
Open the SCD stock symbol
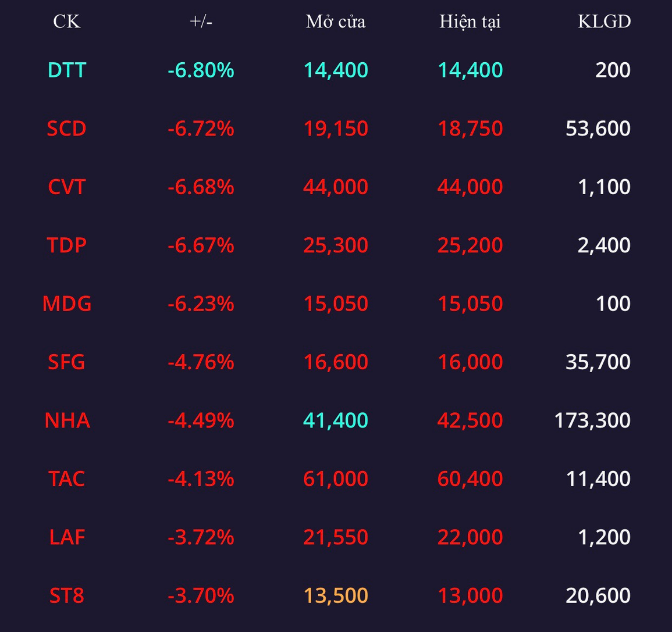point(66,128)
